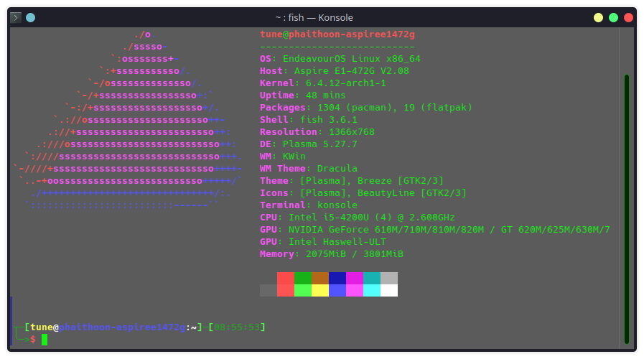Click the window title '~ : fish — Konsole'
The width and height of the screenshot is (644, 359).
pos(314,18)
